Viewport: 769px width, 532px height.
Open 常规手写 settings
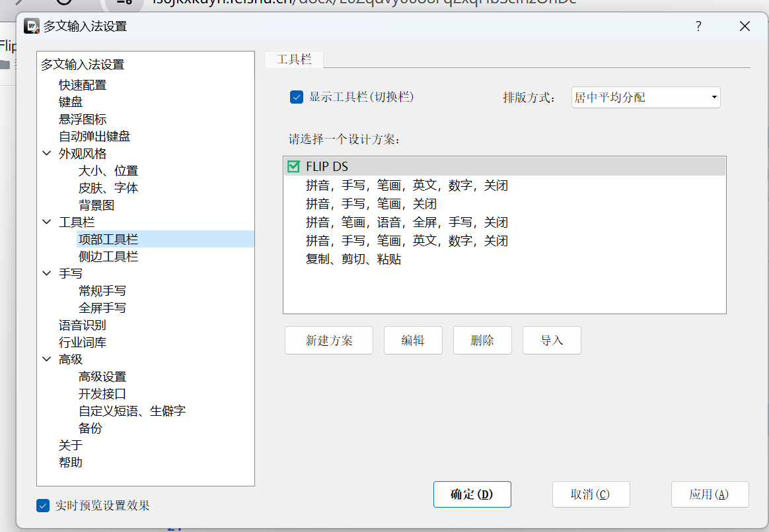102,291
